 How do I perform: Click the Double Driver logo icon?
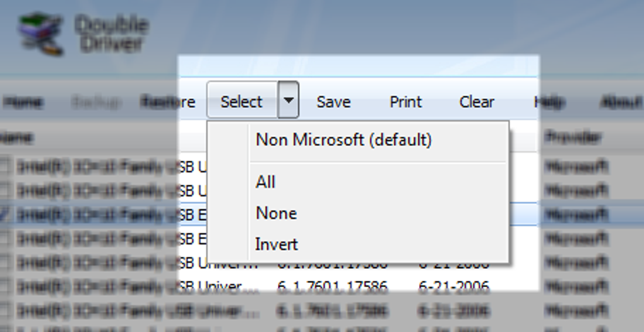[x=41, y=35]
